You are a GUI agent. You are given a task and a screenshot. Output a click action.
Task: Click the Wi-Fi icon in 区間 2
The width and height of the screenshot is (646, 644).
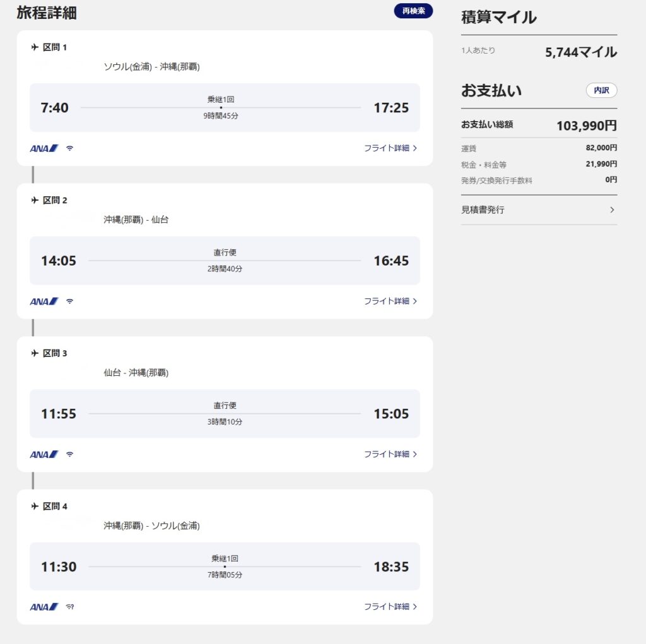[x=69, y=302]
